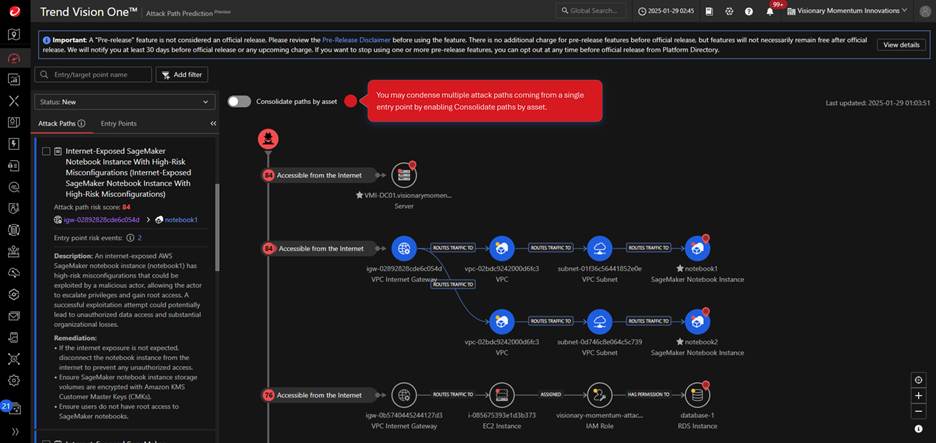Screen dimensions: 936x443
Task: Click the info icon below zoom controls
Action: tap(918, 429)
